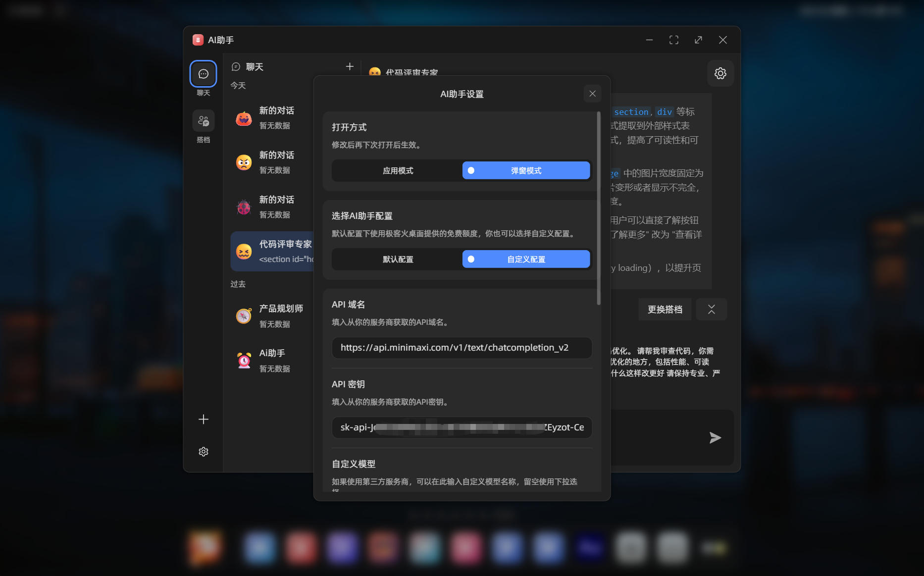Viewport: 924px width, 576px height.
Task: Select the 弹窗模式 option
Action: tap(526, 170)
